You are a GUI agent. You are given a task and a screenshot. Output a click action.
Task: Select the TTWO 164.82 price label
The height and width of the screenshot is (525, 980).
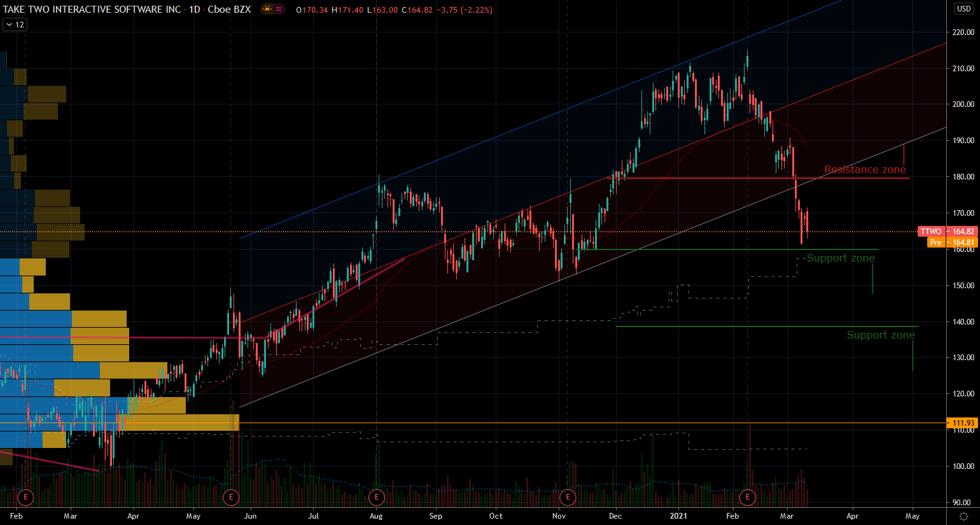[948, 232]
